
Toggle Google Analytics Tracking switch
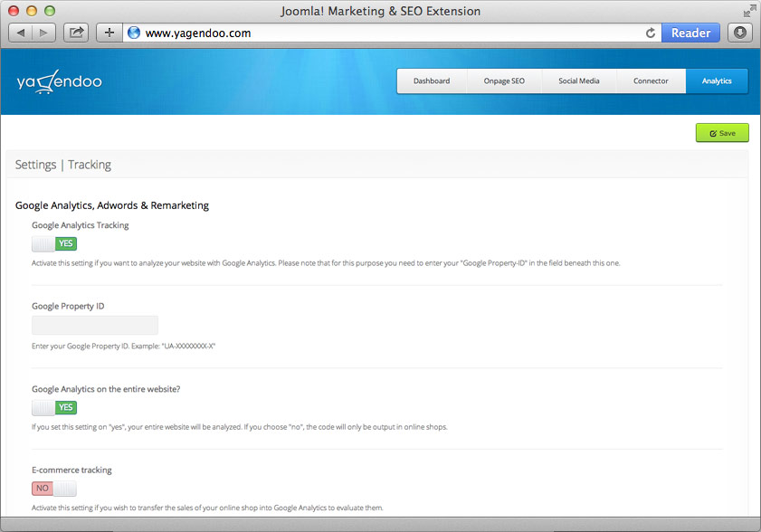tap(54, 243)
